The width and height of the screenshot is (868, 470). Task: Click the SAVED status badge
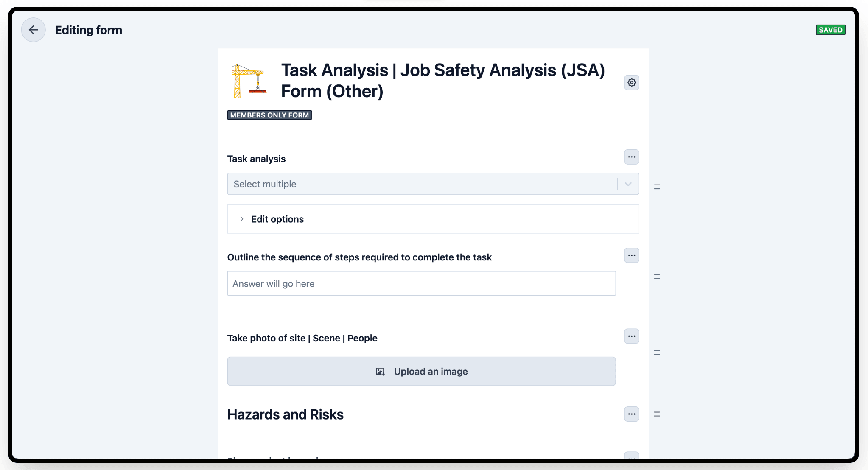click(830, 30)
